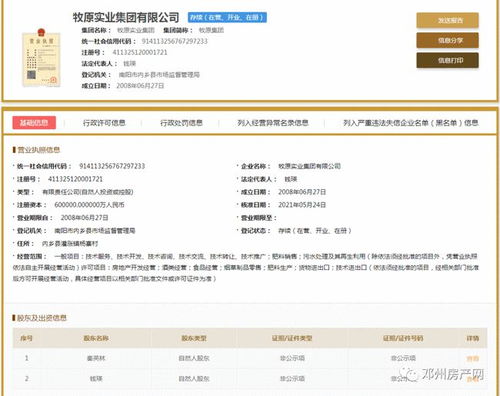Open 详情 link for shareholder row 2
Image resolution: width=500 pixels, height=396 pixels.
472,379
